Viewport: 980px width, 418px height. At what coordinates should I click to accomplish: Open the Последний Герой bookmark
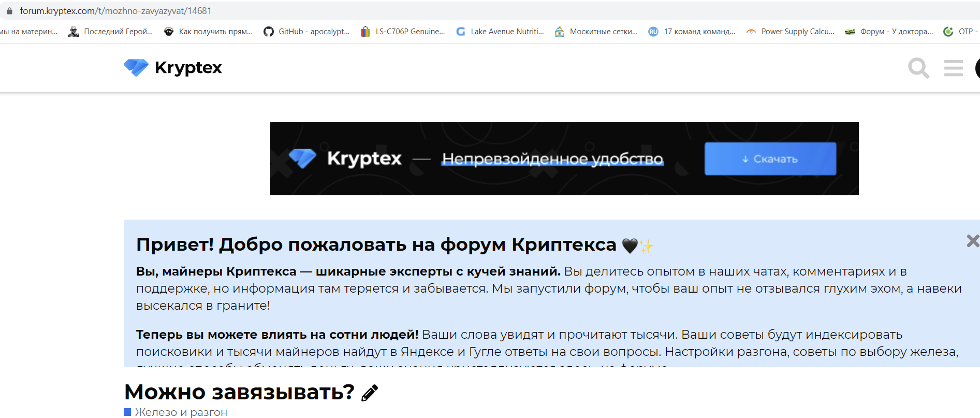111,32
